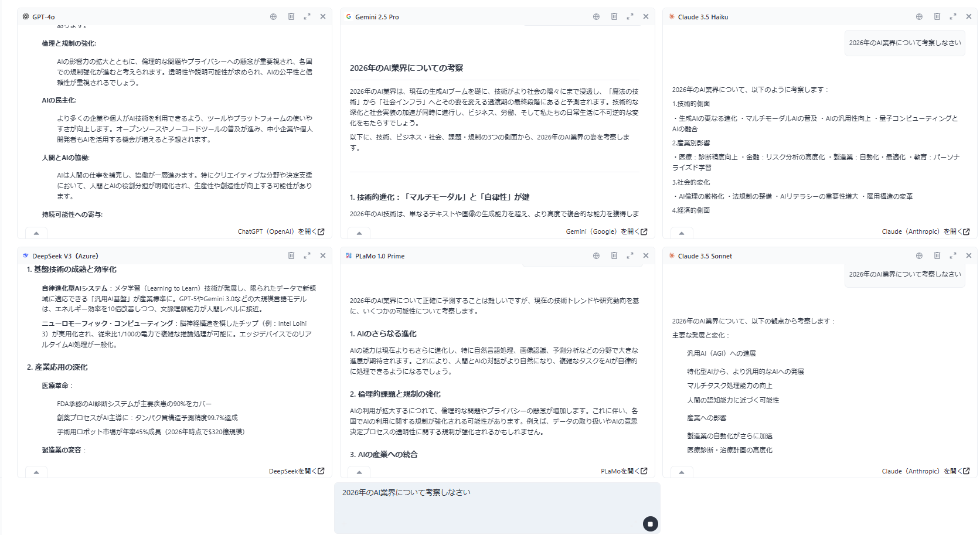Enlarge the PLaMo 1.0 Prime panel
The image size is (980, 535).
pos(630,256)
